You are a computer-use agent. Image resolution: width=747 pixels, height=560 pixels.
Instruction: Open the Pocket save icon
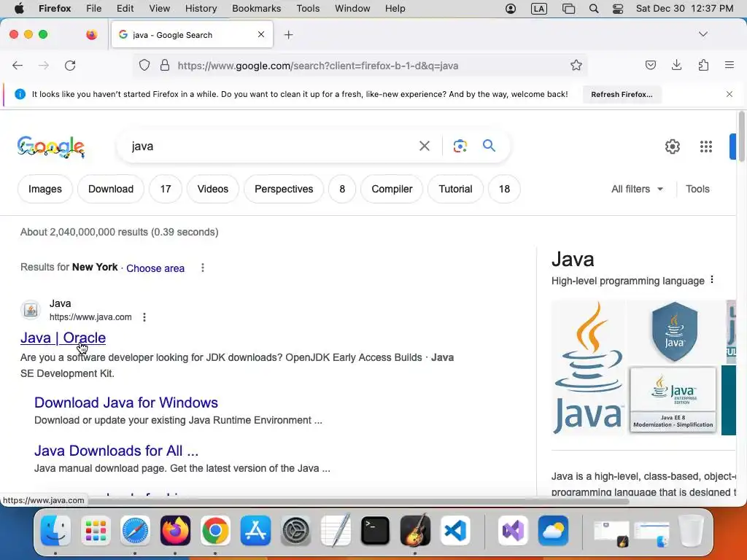[650, 65]
